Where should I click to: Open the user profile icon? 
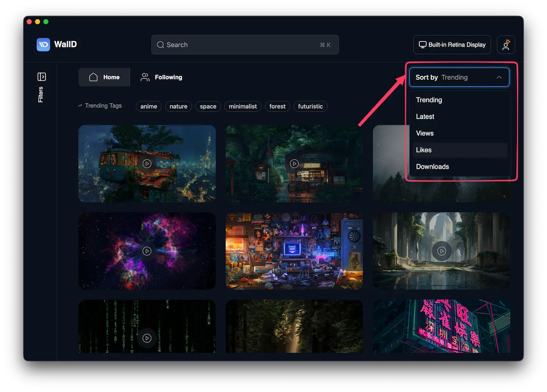click(506, 45)
